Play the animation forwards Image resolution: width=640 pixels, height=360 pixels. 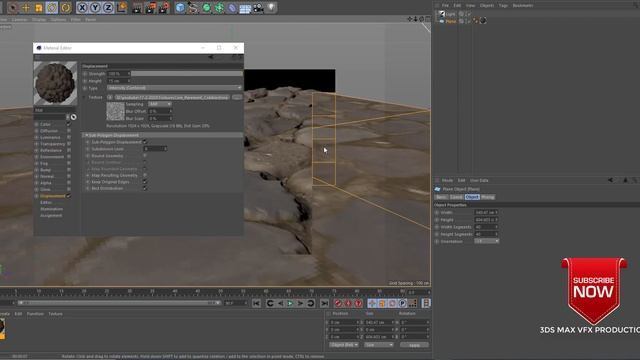coord(290,303)
